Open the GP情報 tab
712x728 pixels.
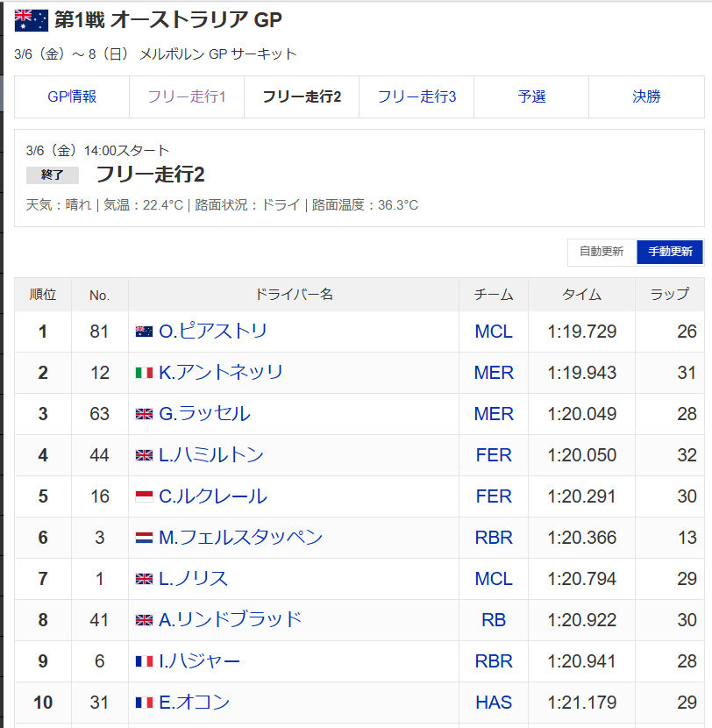[x=72, y=96]
